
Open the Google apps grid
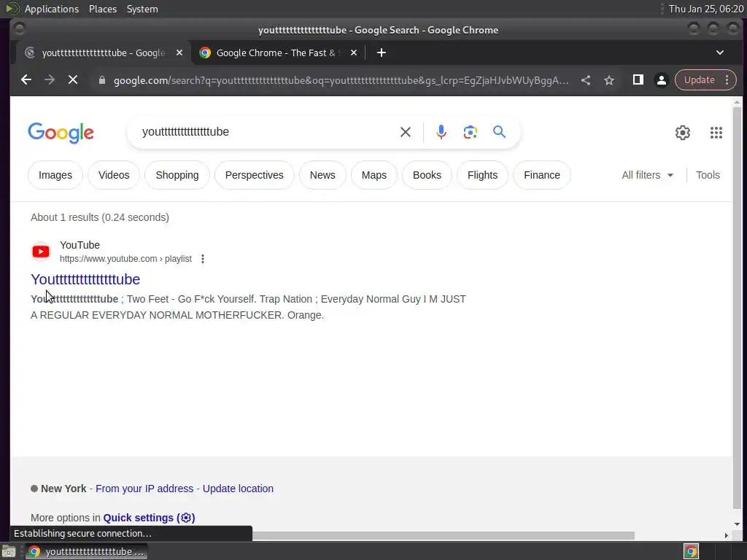click(x=716, y=133)
